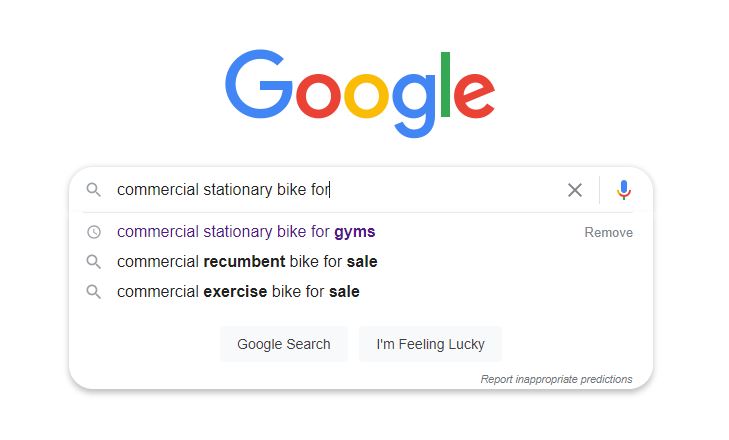Open the Report inappropriate predictions link

tap(556, 379)
